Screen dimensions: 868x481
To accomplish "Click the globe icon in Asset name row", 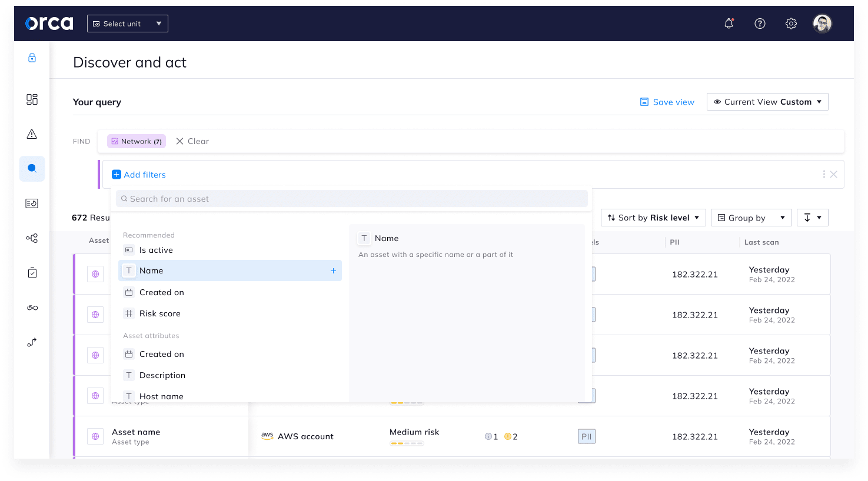I will click(x=95, y=436).
